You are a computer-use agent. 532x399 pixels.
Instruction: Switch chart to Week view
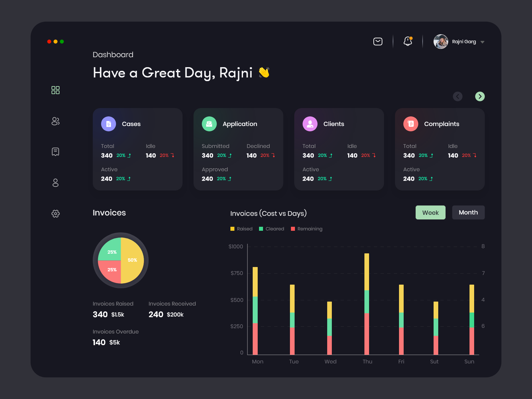click(x=431, y=212)
